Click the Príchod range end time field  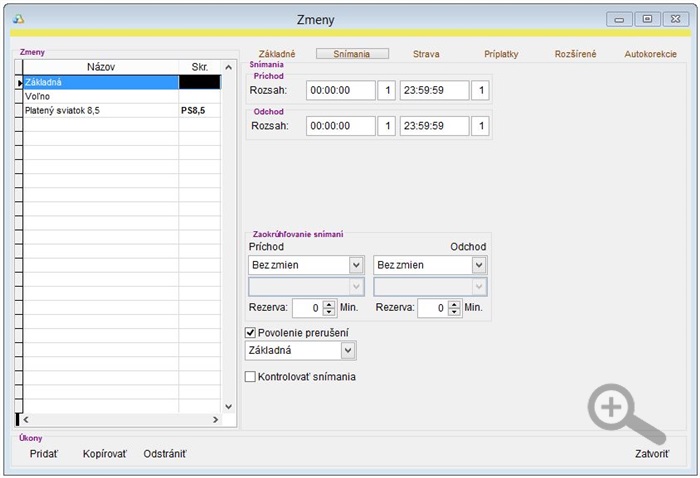click(434, 90)
